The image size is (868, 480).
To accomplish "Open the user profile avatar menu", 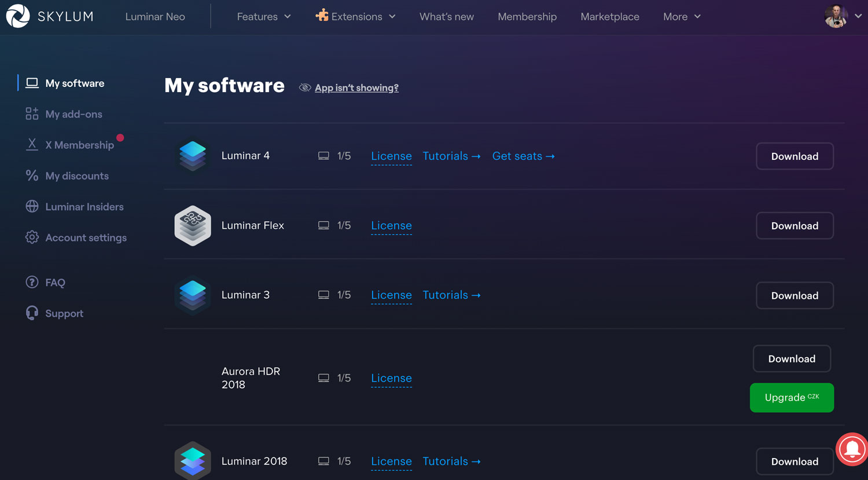I will pos(836,16).
